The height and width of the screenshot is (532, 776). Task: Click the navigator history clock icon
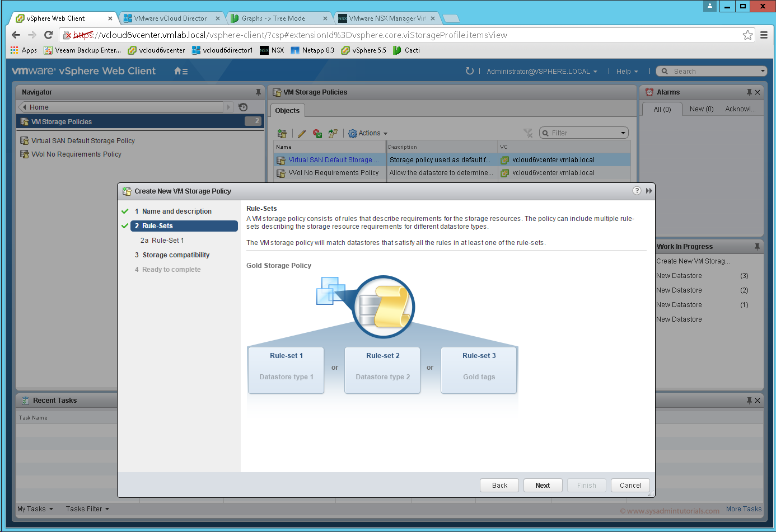click(243, 107)
